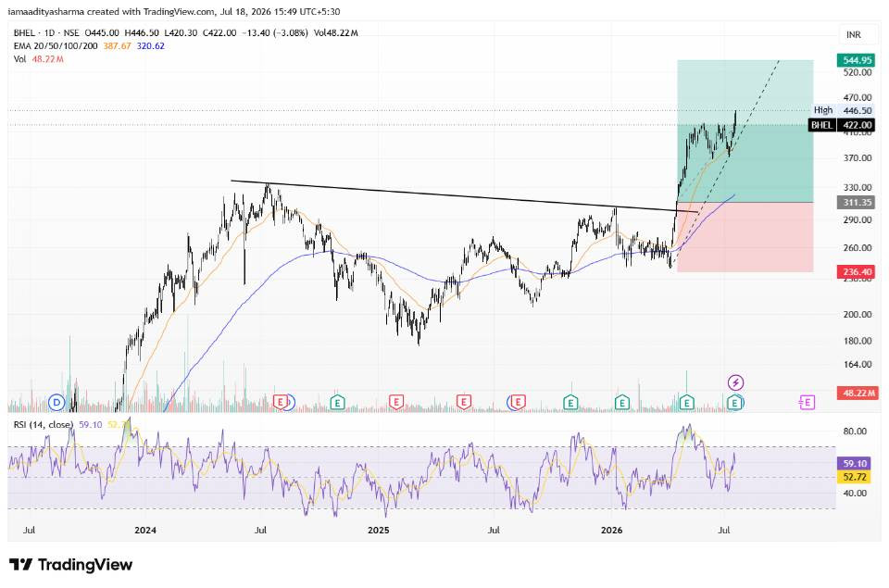This screenshot has width=889, height=588.
Task: Click the Vol48.22M value in header
Action: [x=335, y=33]
